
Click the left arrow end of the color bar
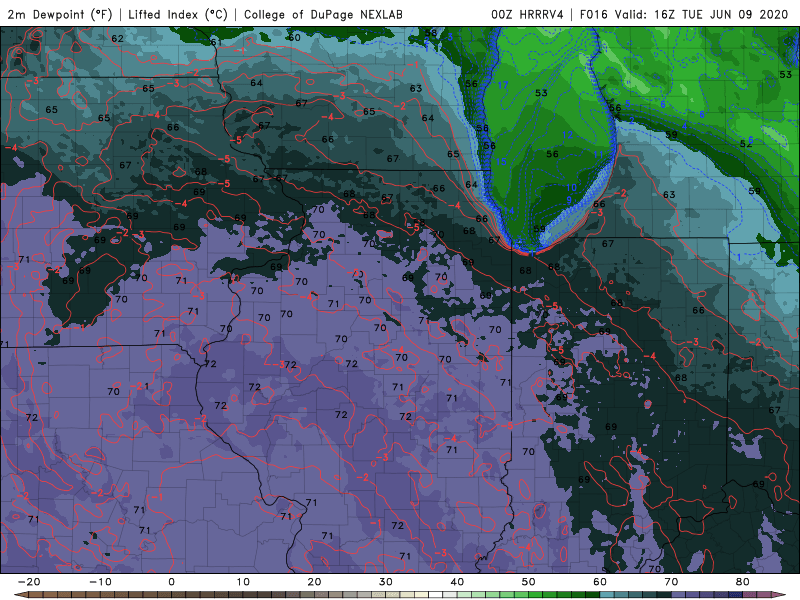pyautogui.click(x=19, y=595)
